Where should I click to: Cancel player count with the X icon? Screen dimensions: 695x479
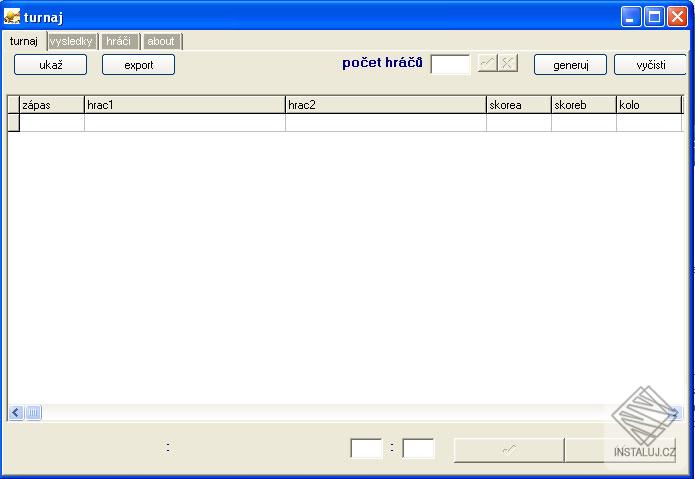coord(508,63)
